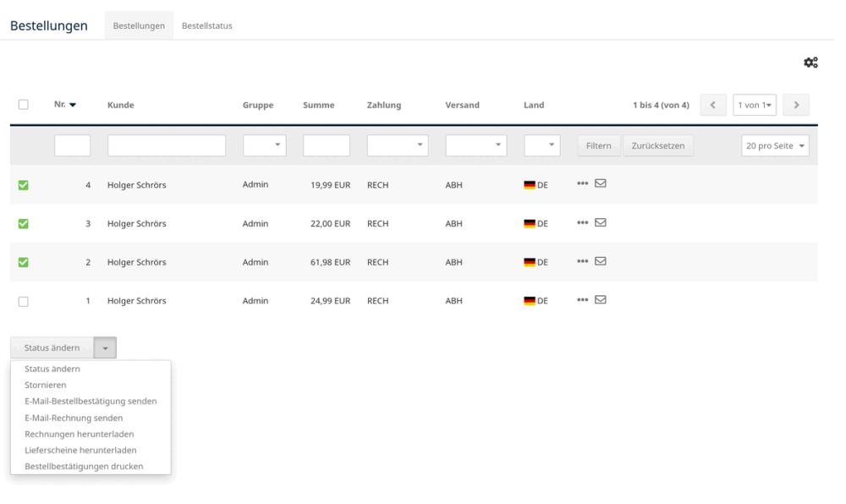Viewport: 846px width, 504px height.
Task: Send email for order 3
Action: tap(601, 222)
